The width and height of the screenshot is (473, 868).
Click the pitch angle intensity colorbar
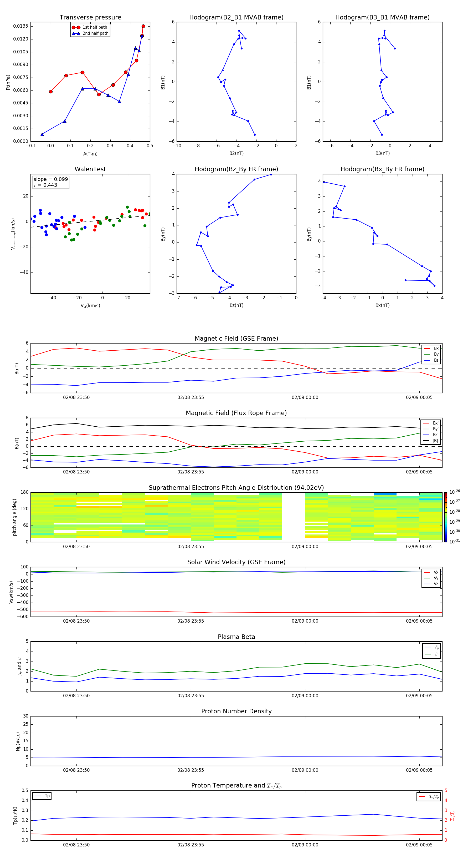click(x=446, y=517)
